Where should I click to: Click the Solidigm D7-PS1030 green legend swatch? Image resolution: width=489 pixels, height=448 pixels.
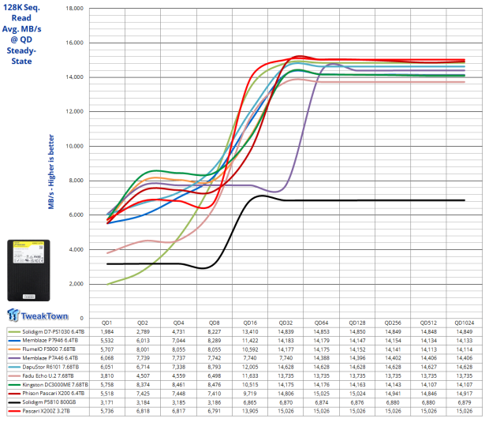coord(14,332)
